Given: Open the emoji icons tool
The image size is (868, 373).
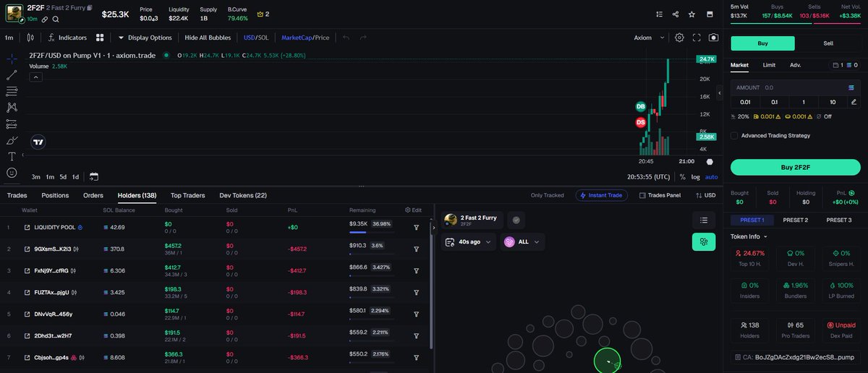Looking at the screenshot, I should pyautogui.click(x=12, y=173).
